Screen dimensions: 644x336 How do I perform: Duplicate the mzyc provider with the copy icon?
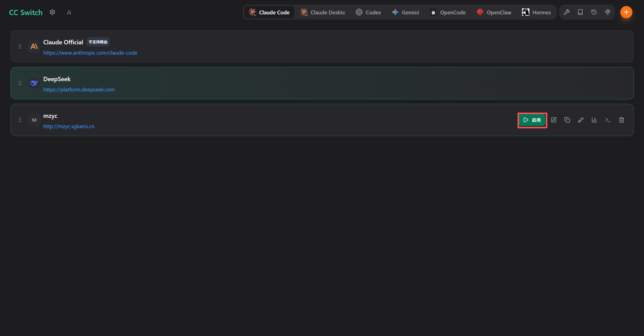pos(567,120)
